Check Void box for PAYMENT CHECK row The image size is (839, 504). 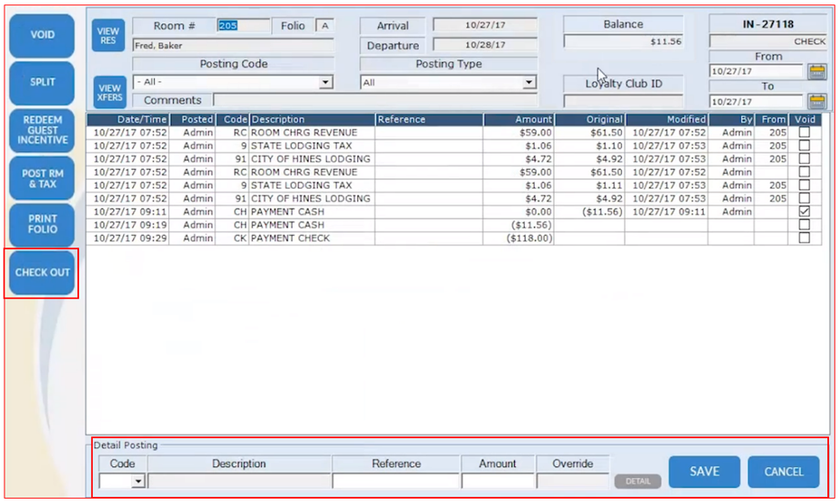tap(804, 238)
